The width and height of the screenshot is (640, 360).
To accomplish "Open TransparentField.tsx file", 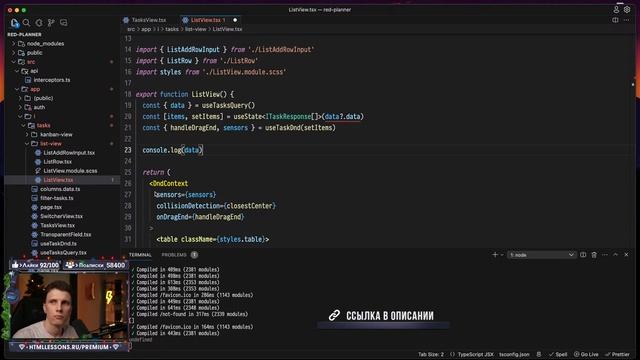I will (x=65, y=234).
